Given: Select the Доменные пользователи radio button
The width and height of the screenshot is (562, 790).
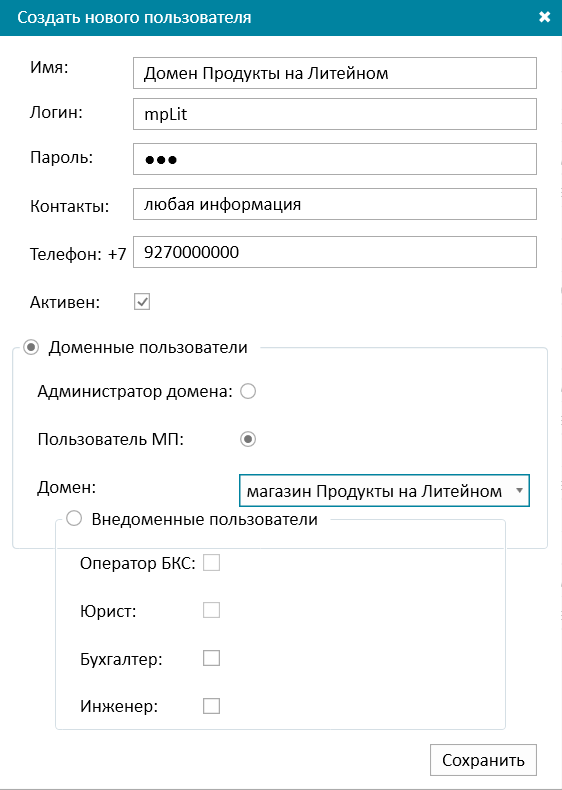Looking at the screenshot, I should pos(32,347).
